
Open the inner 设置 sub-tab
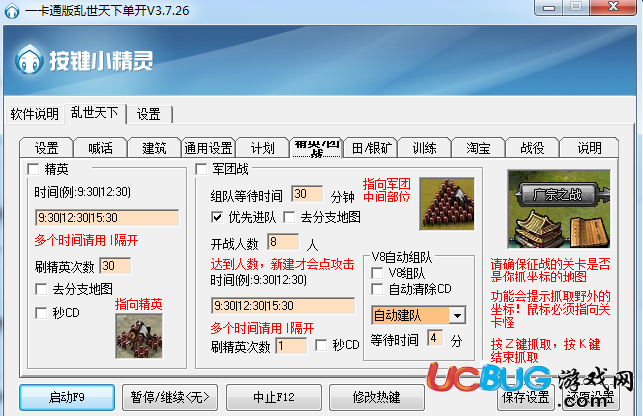click(x=46, y=148)
